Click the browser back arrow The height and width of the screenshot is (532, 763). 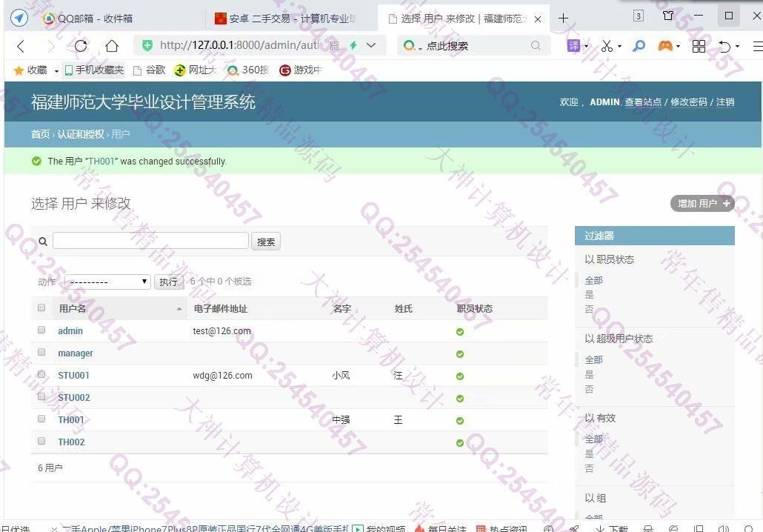pos(21,46)
